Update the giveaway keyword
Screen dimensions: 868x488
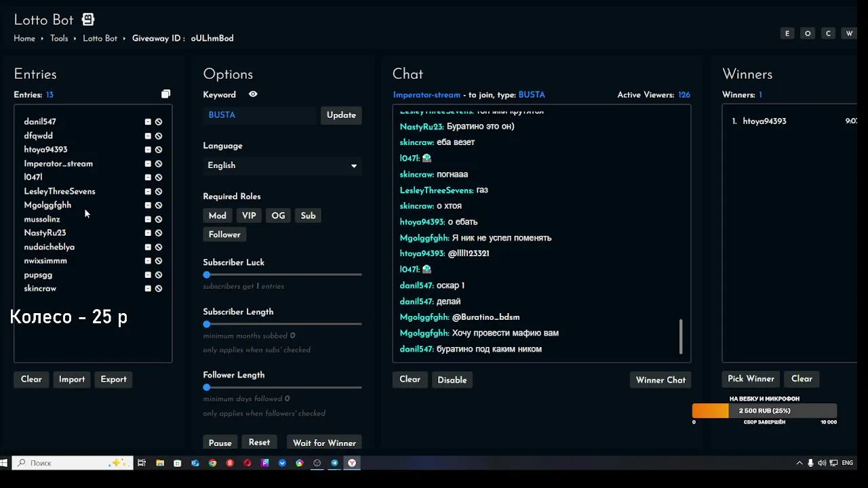click(341, 115)
